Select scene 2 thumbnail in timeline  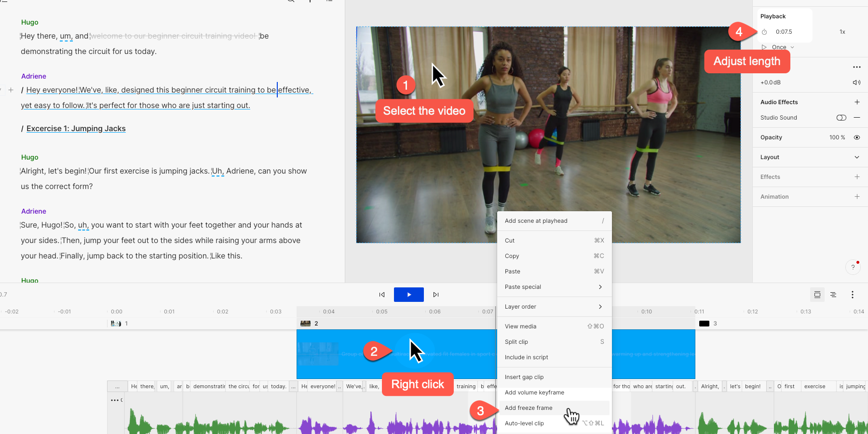coord(305,324)
